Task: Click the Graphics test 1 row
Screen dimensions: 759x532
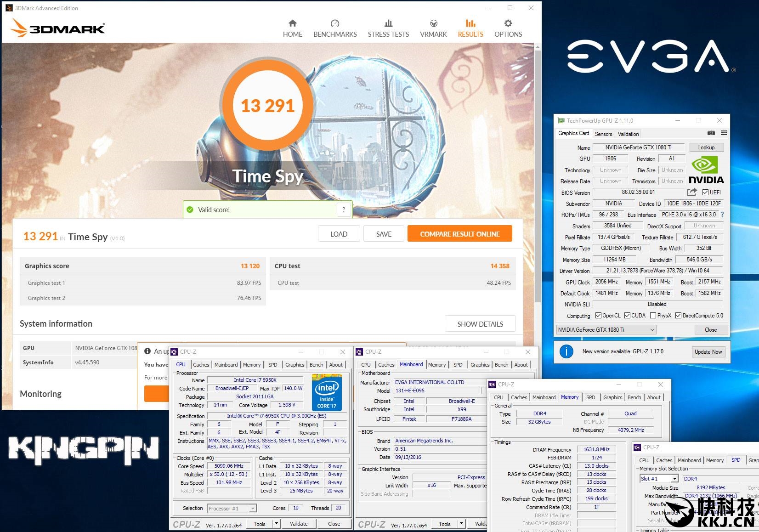Action: coord(143,283)
